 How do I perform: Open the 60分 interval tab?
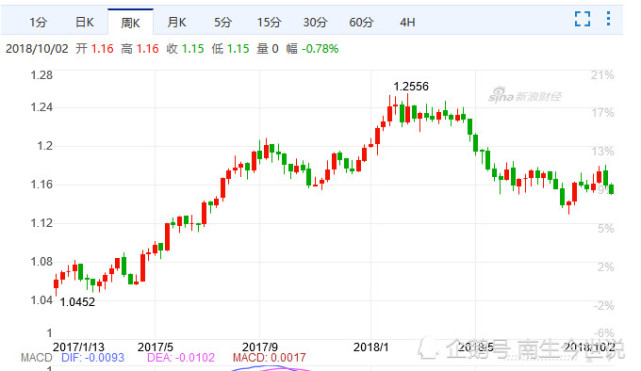tap(361, 22)
